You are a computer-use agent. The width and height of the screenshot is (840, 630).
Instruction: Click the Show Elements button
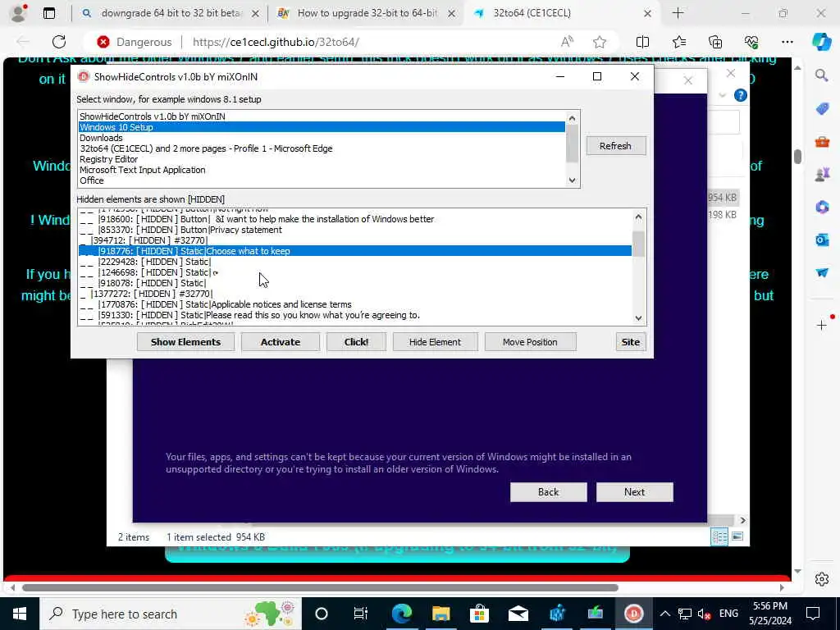pyautogui.click(x=185, y=342)
